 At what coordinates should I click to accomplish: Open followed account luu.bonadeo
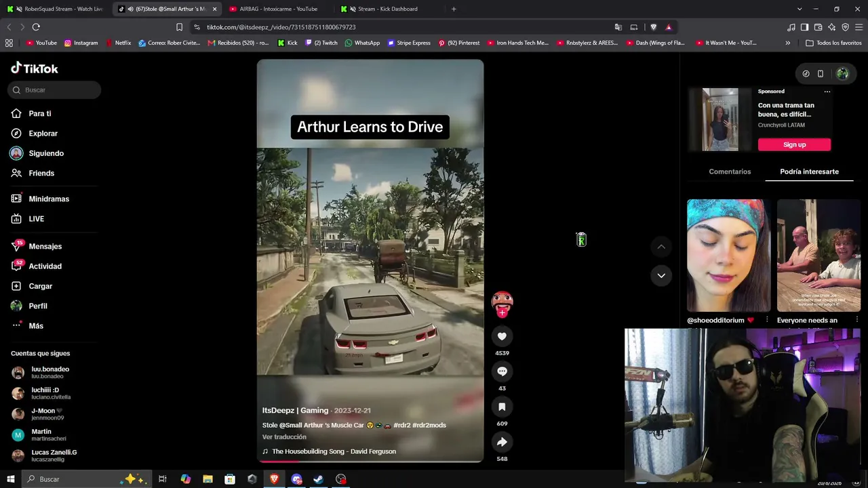click(50, 372)
